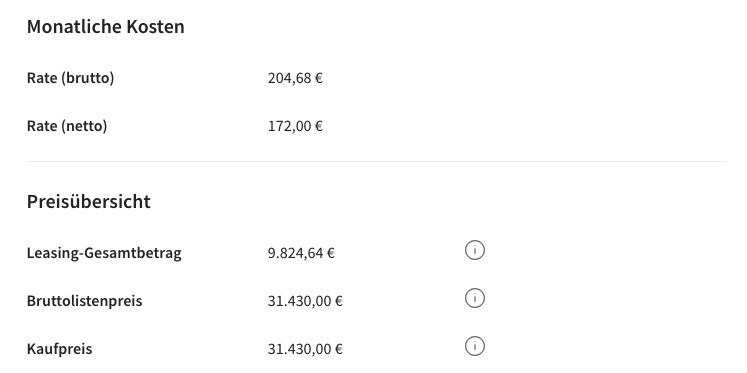
Task: Select the Monatliche Kosten heading
Action: coord(106,27)
